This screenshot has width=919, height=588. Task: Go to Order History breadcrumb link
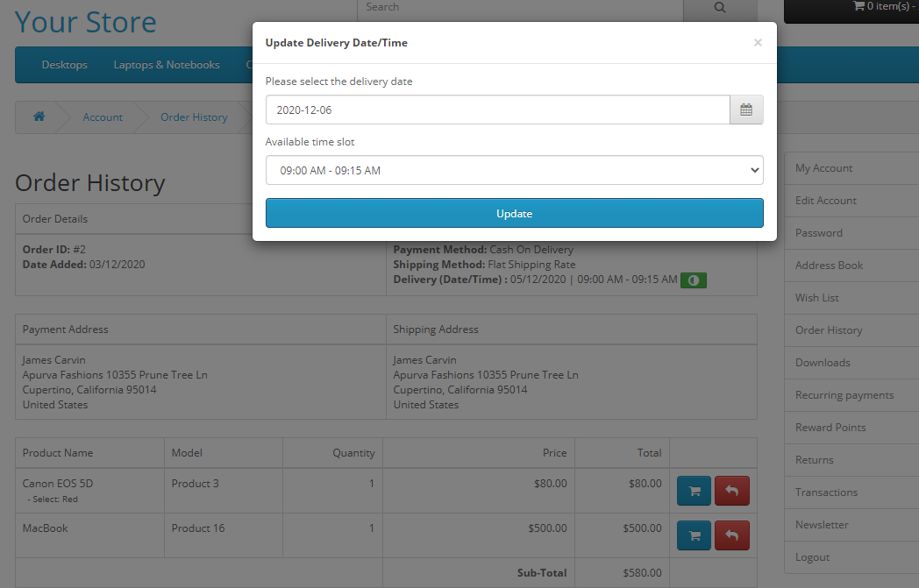(x=194, y=117)
